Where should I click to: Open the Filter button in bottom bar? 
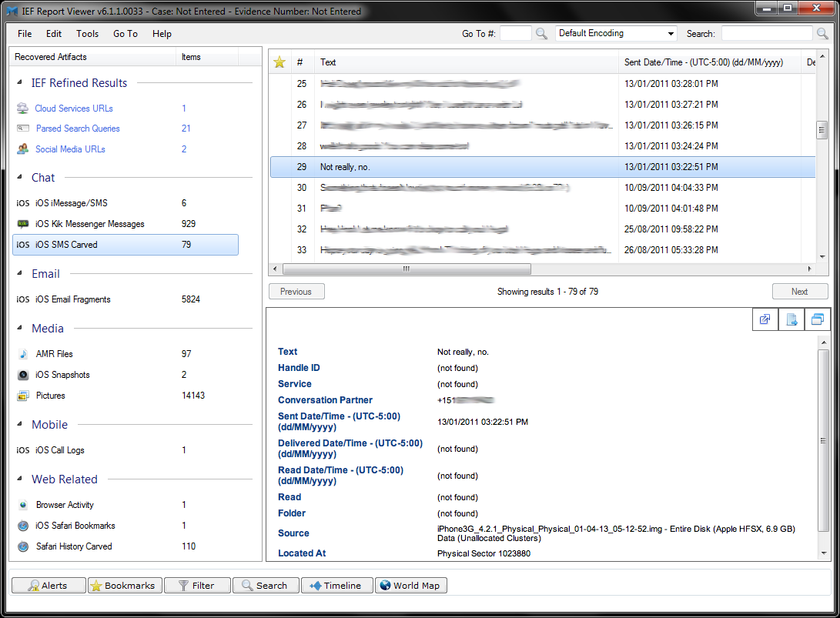tap(196, 586)
